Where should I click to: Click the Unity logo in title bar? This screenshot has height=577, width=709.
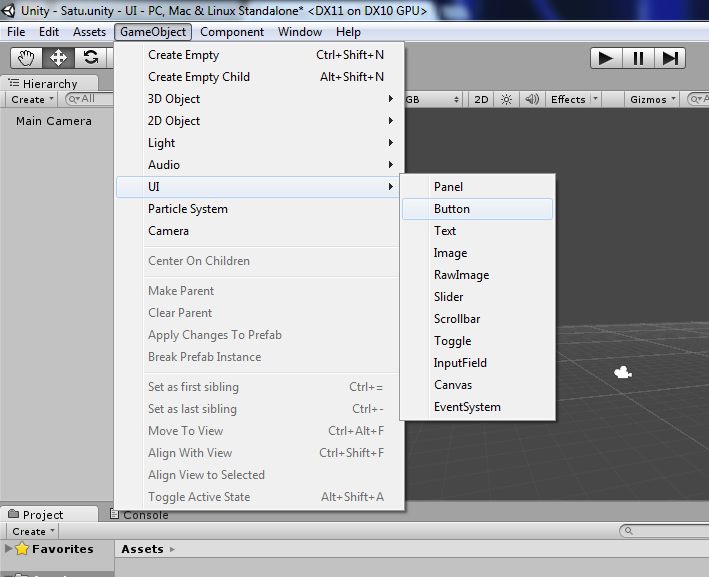pos(9,10)
